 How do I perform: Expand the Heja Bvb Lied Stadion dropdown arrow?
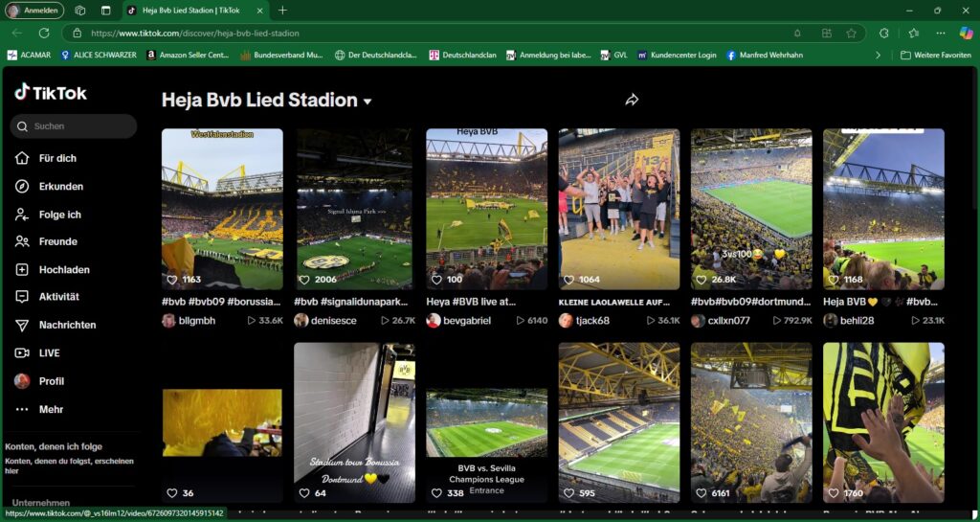click(x=367, y=102)
